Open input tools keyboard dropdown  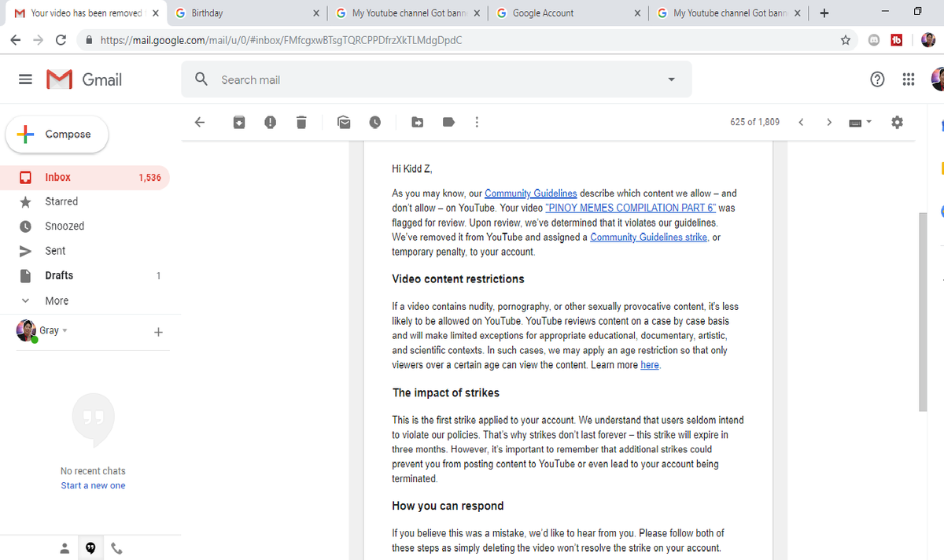[861, 122]
